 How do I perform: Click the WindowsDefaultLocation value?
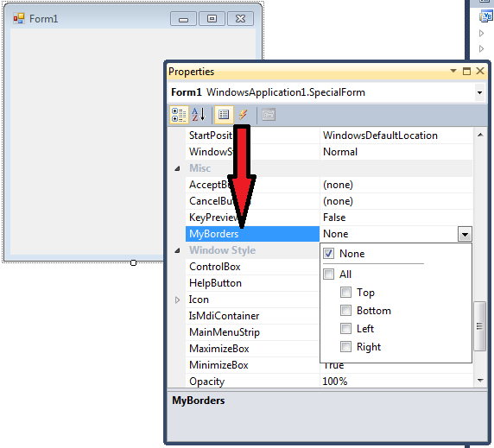pos(380,136)
